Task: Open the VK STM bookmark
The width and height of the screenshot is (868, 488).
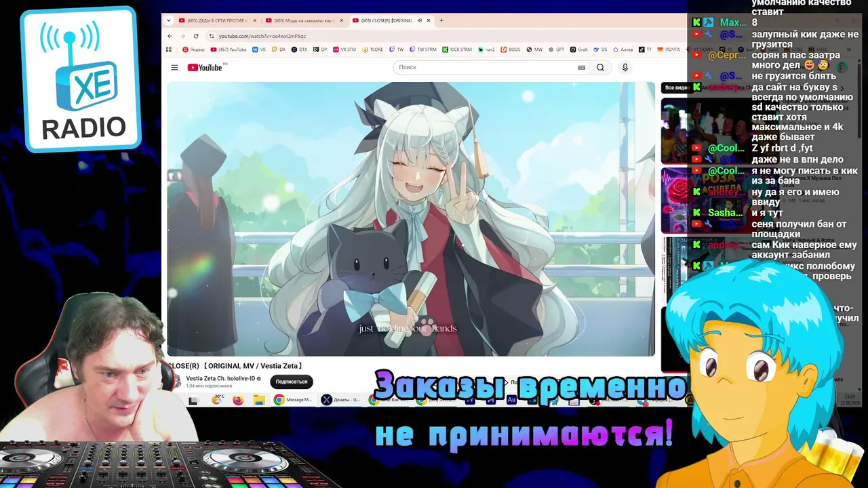Action: click(344, 49)
